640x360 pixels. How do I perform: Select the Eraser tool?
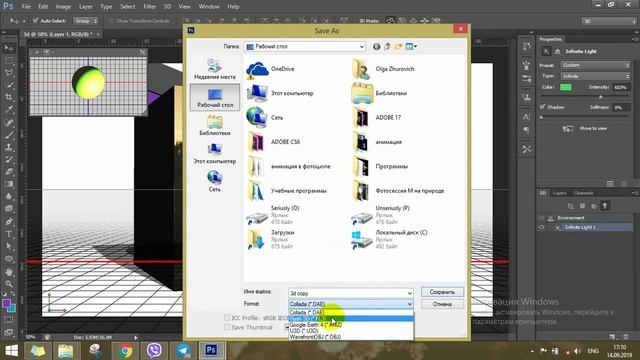(9, 172)
